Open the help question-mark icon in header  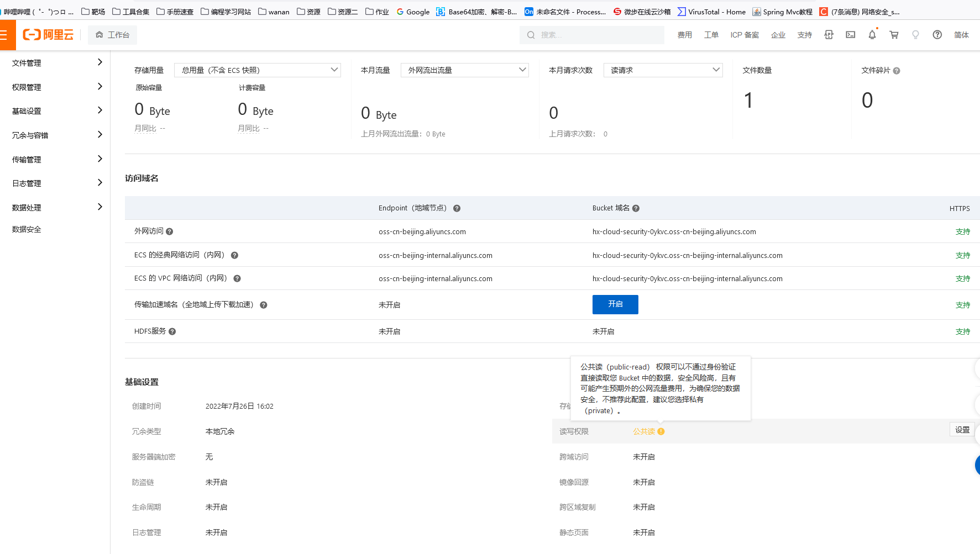coord(937,35)
